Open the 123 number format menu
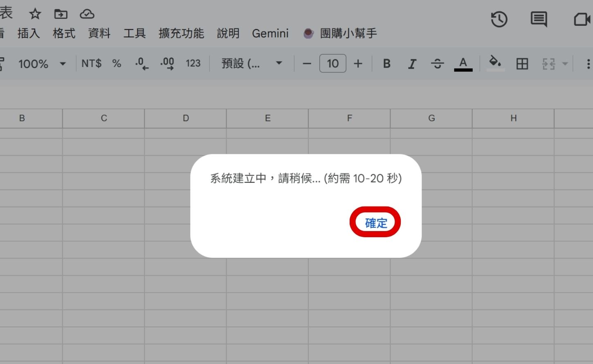The image size is (593, 364). pyautogui.click(x=193, y=63)
